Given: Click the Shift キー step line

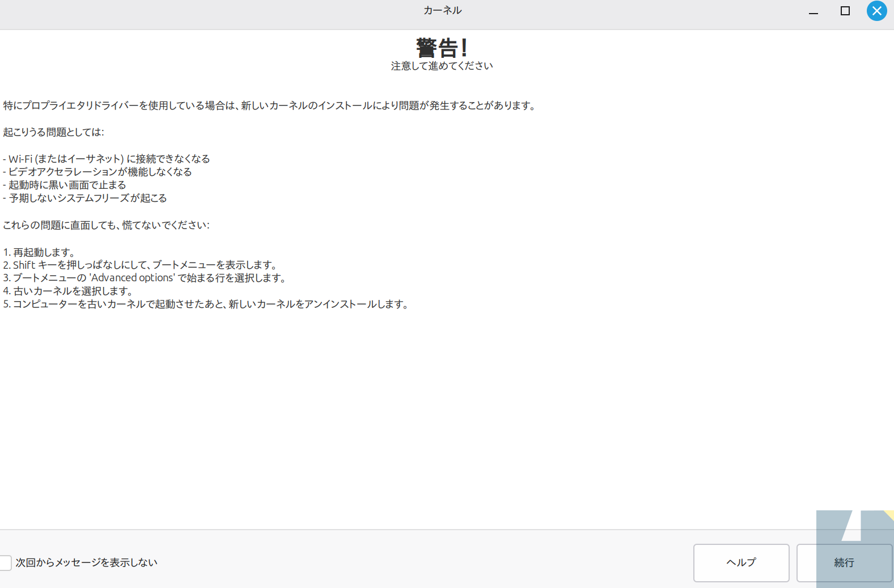Looking at the screenshot, I should (140, 265).
